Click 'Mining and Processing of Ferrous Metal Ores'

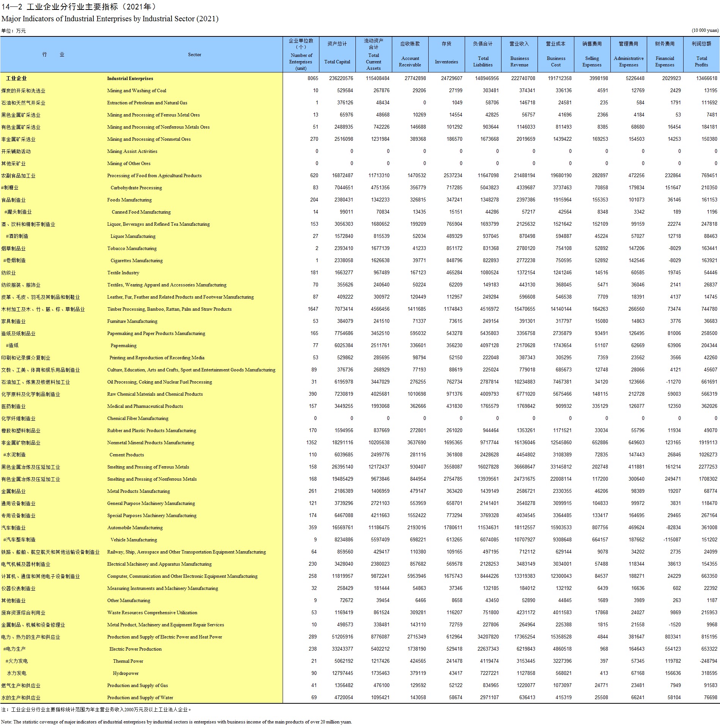[x=153, y=115]
